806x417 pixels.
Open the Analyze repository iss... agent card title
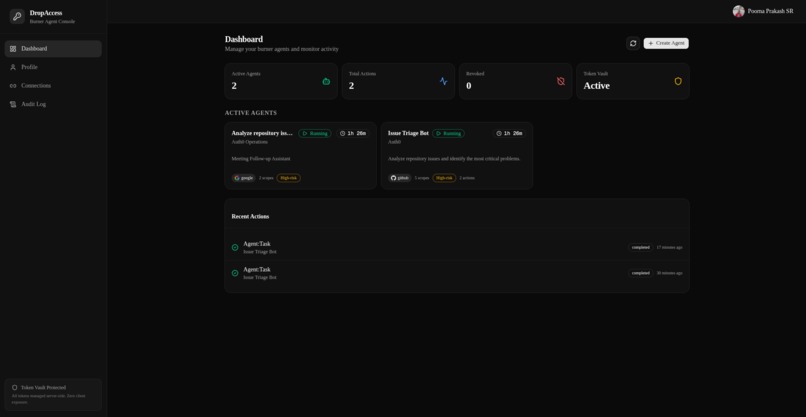262,133
